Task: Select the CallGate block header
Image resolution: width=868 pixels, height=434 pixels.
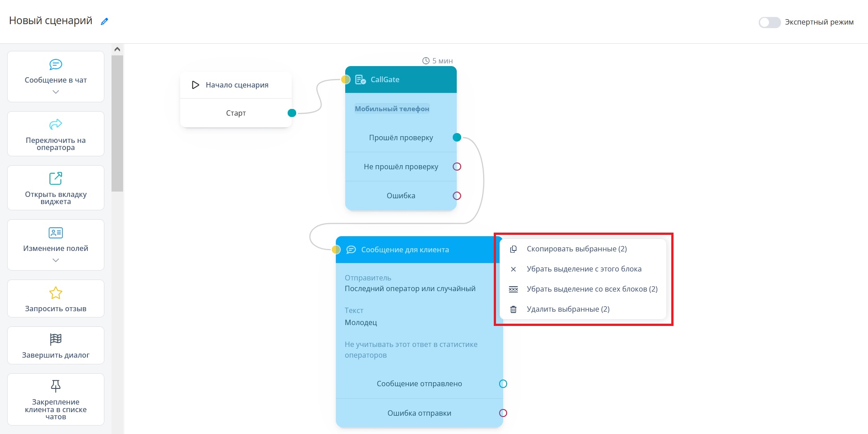Action: click(x=401, y=79)
